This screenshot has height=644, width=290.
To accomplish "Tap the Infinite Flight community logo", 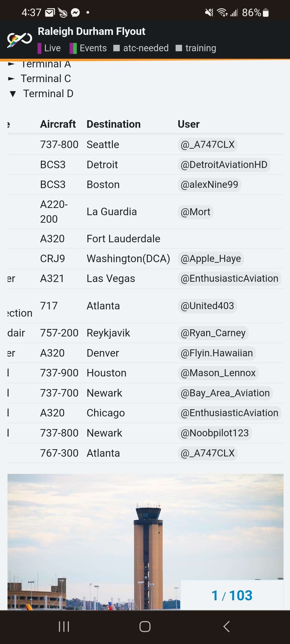I will click(19, 40).
